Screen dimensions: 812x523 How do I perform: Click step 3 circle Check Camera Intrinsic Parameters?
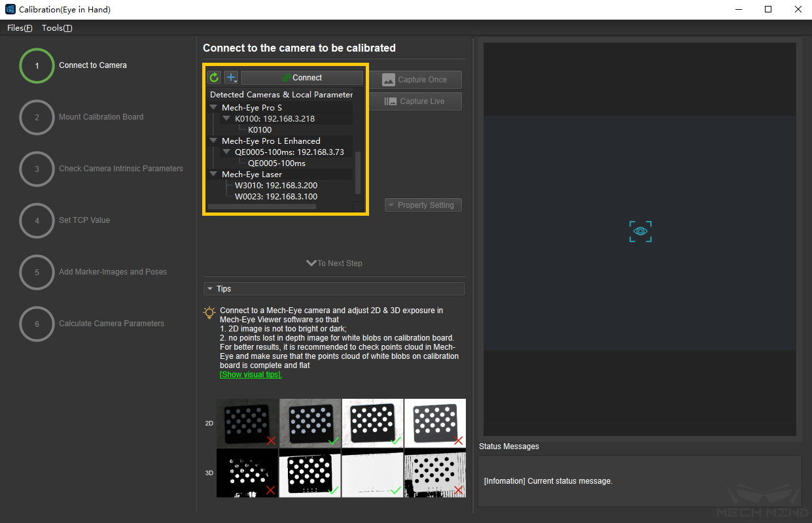37,169
